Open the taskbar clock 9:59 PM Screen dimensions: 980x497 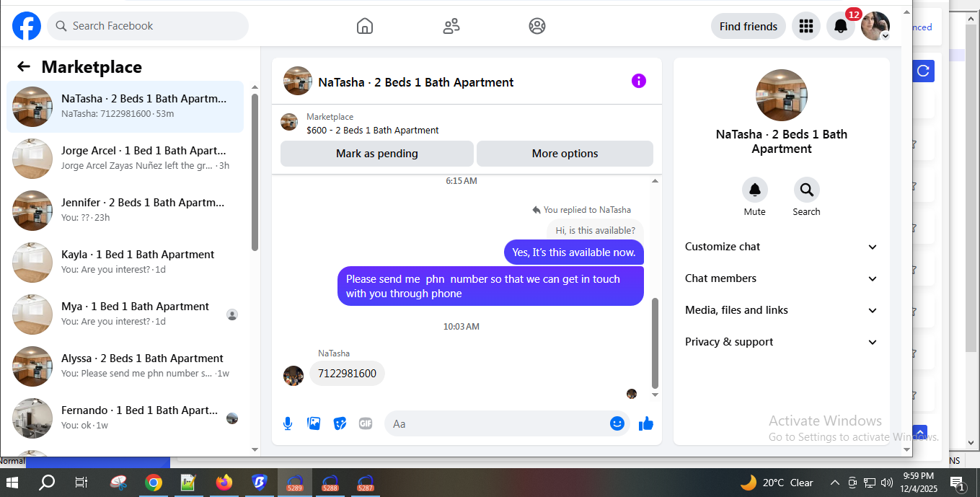click(x=919, y=483)
